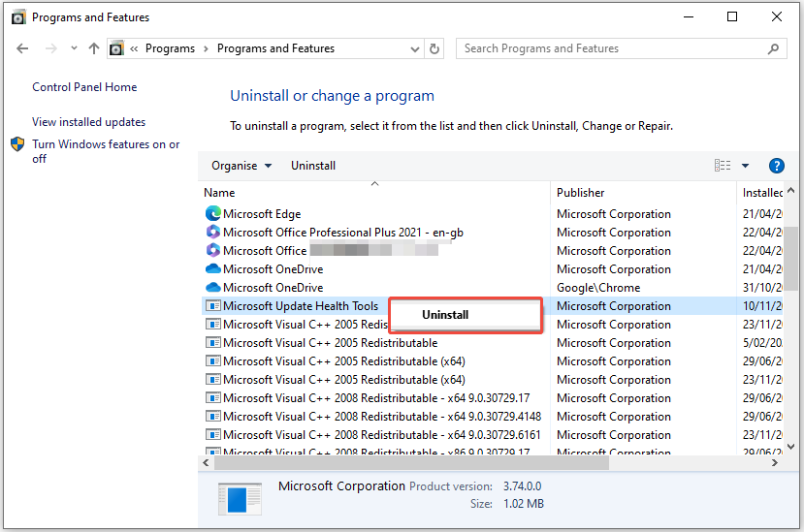This screenshot has height=532, width=804.
Task: Click icon of Visual C++ 2008 9.0.30729.4148
Action: [212, 416]
